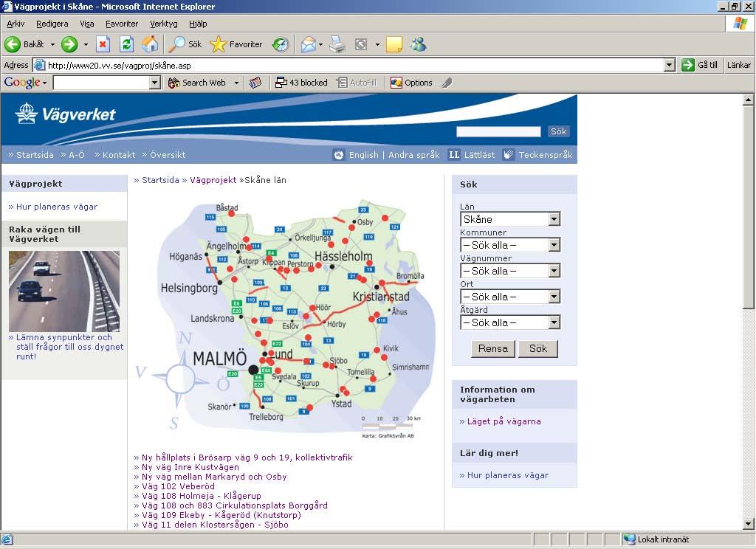Open the History clock icon
Image resolution: width=756 pixels, height=549 pixels.
[x=280, y=44]
